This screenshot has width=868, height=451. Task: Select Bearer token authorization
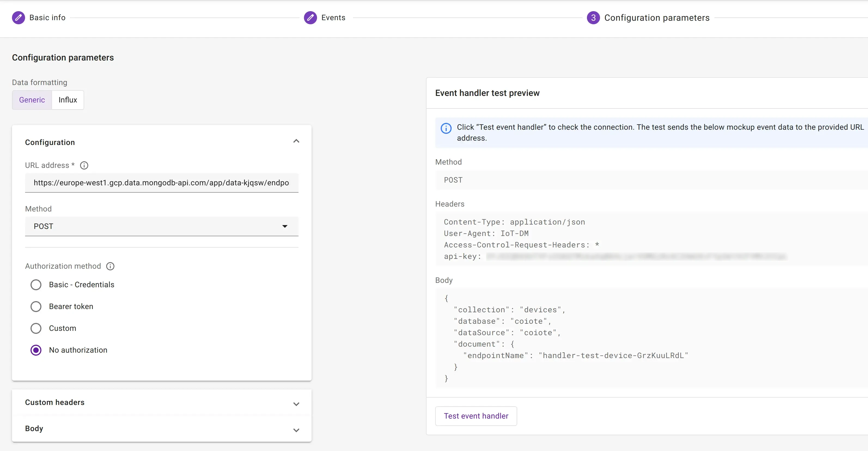click(x=36, y=306)
